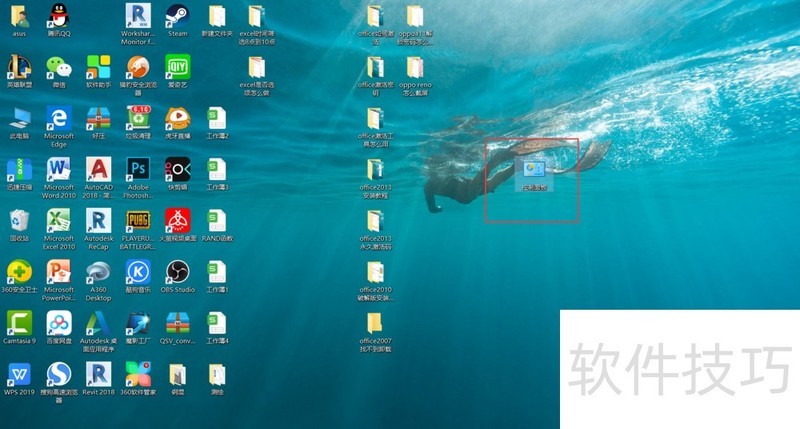Launch the 酷狗音乐 KuGou music icon
Screen dimensions: 800x429
point(138,272)
